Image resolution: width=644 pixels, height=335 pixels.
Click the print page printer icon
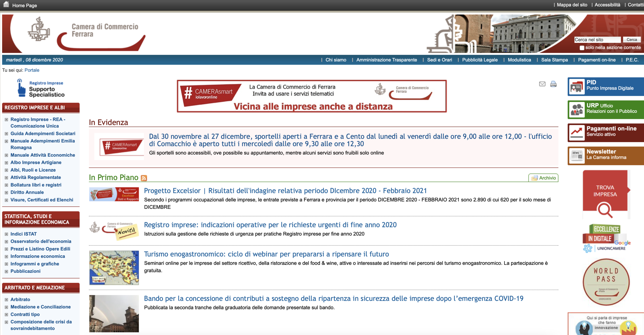click(x=553, y=84)
